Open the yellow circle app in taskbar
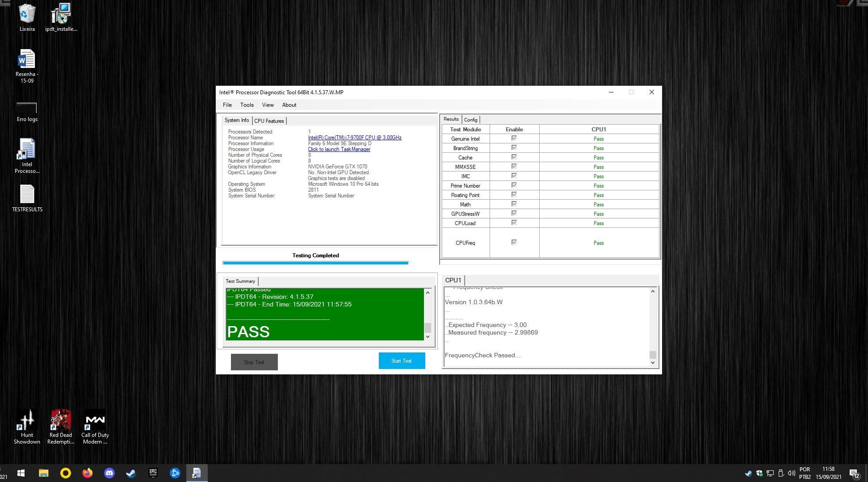The width and height of the screenshot is (868, 482). click(66, 473)
